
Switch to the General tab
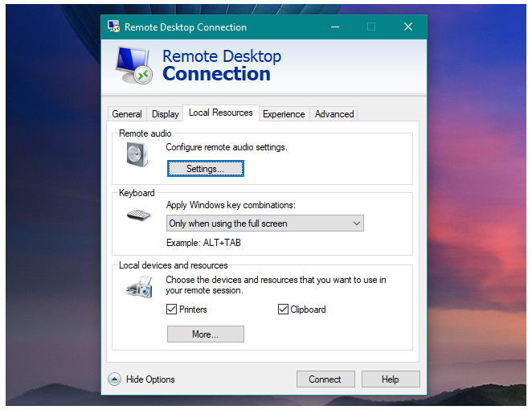pyautogui.click(x=127, y=114)
